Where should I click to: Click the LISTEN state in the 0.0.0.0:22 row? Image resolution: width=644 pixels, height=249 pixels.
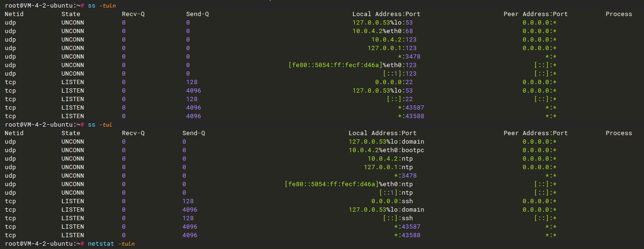coord(73,82)
